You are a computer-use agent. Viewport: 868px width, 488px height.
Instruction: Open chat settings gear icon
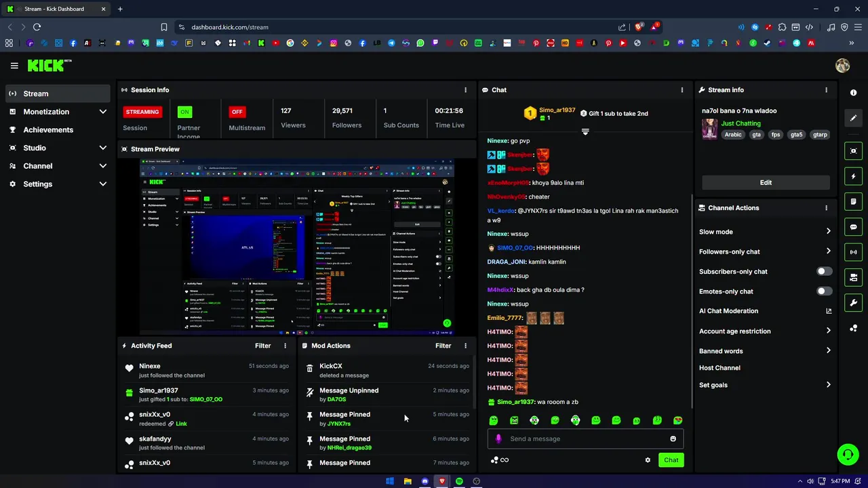(x=648, y=460)
